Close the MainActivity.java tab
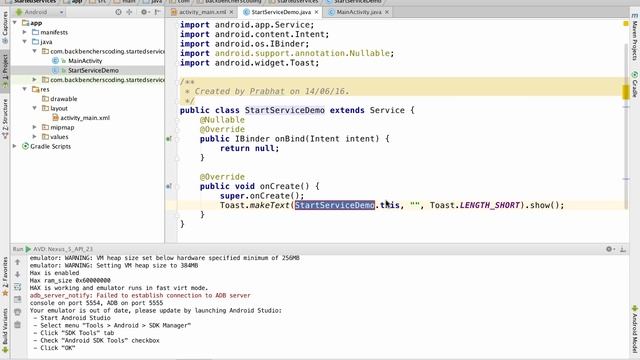The image size is (640, 360). 387,12
